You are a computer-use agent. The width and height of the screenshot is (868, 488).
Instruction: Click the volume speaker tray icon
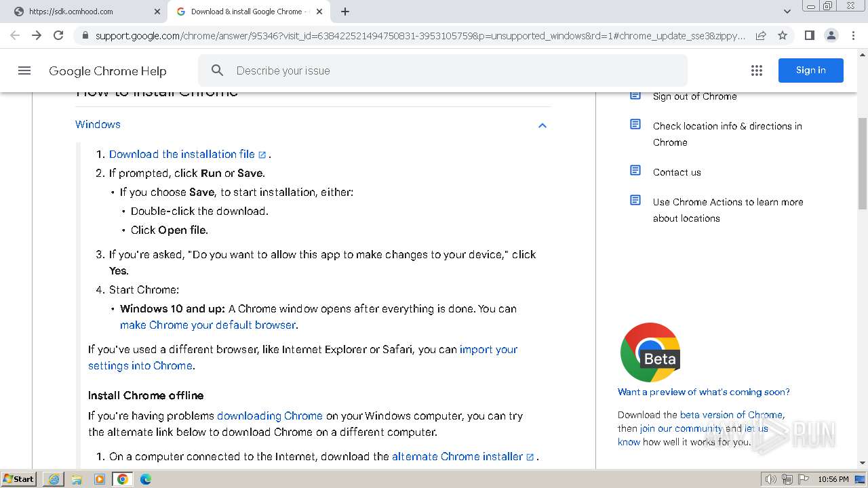coord(770,479)
